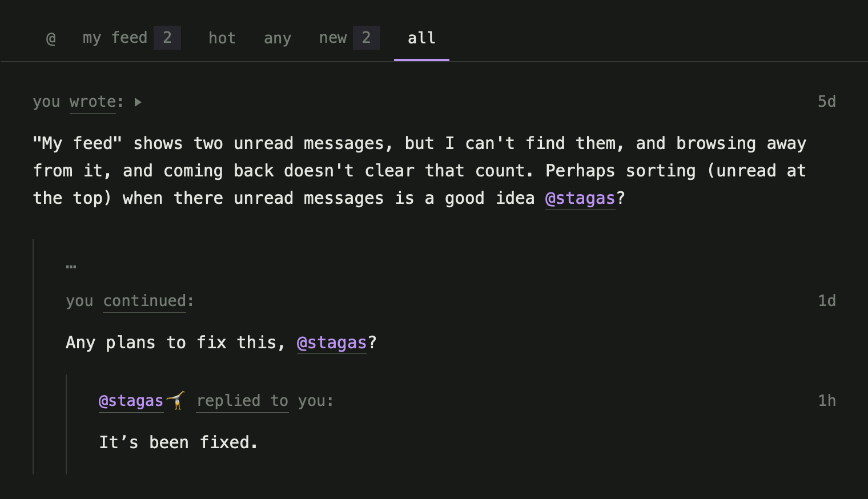The height and width of the screenshot is (499, 868).
Task: Click the unread count badge beside new
Action: pos(367,38)
